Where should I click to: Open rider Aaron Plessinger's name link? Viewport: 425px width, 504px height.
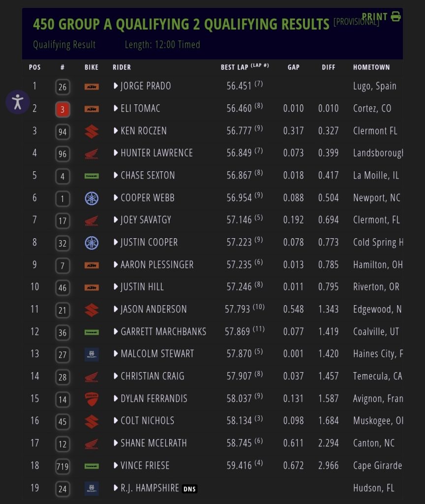pyautogui.click(x=157, y=265)
